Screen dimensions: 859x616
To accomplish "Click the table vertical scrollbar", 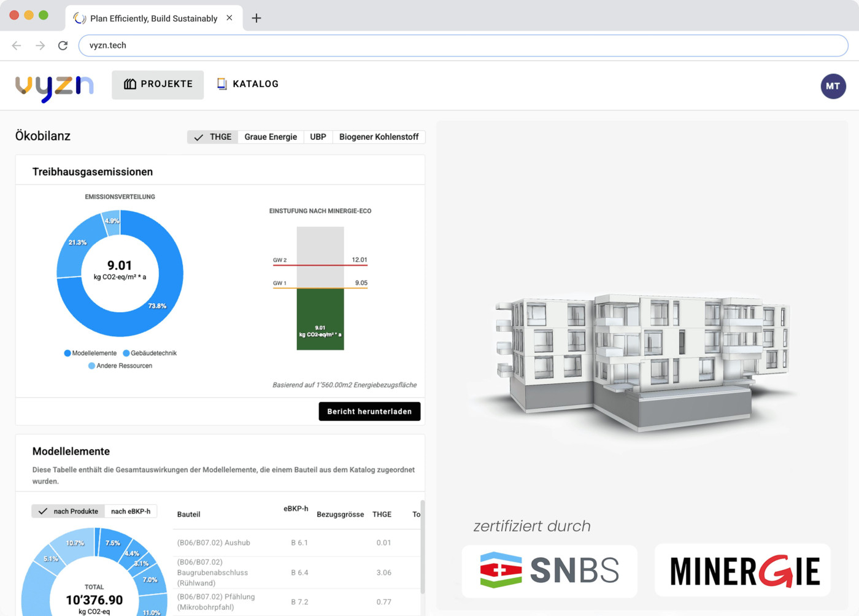I will pyautogui.click(x=422, y=547).
